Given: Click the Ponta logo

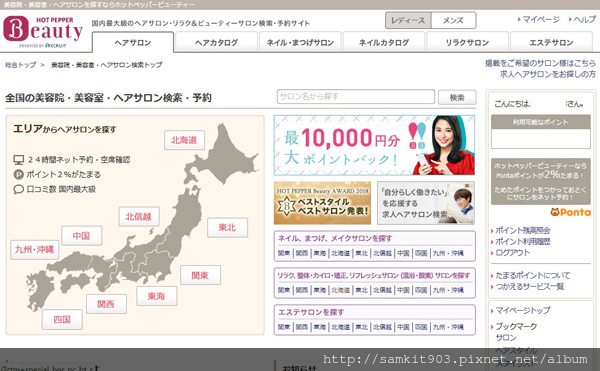Looking at the screenshot, I should point(571,212).
